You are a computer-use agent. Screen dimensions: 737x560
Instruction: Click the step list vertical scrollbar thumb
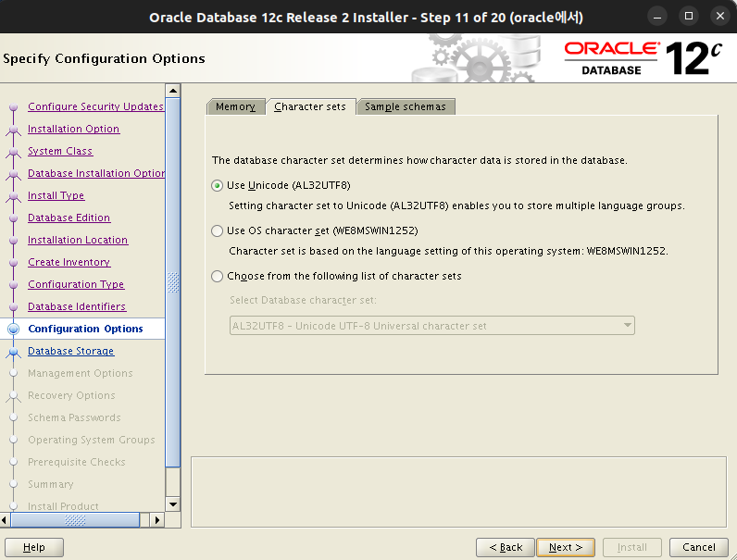(x=173, y=282)
